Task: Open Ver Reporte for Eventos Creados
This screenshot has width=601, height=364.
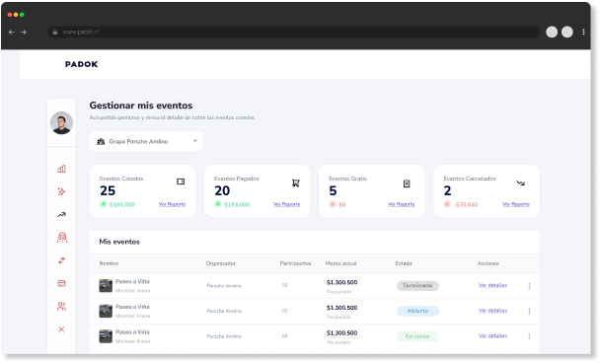Action: point(172,204)
